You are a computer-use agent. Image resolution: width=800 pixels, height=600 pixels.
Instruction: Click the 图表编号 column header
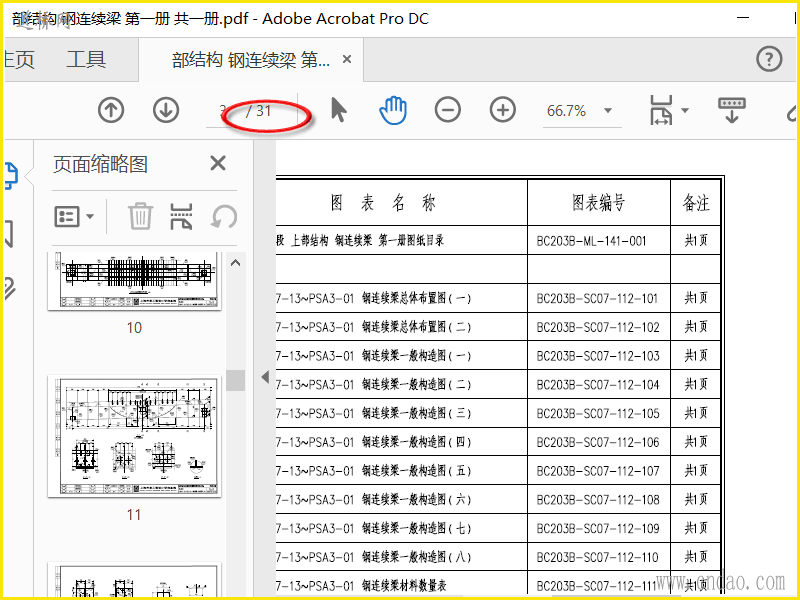598,203
